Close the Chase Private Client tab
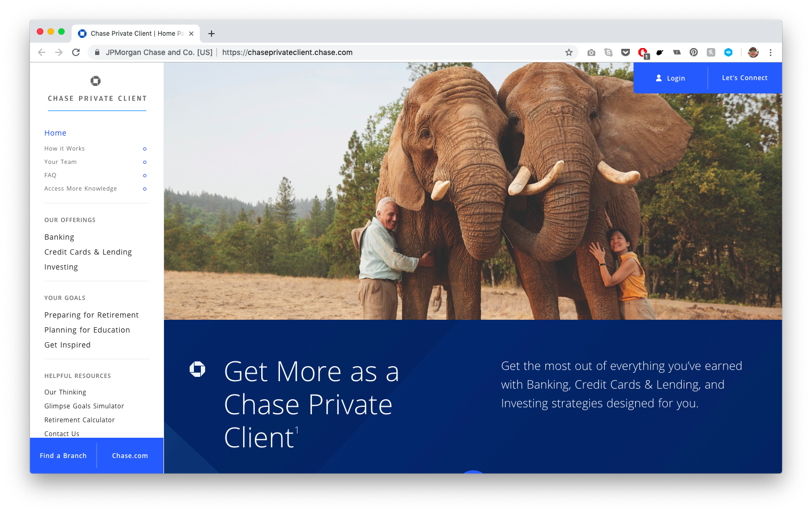This screenshot has height=513, width=812. coord(191,34)
